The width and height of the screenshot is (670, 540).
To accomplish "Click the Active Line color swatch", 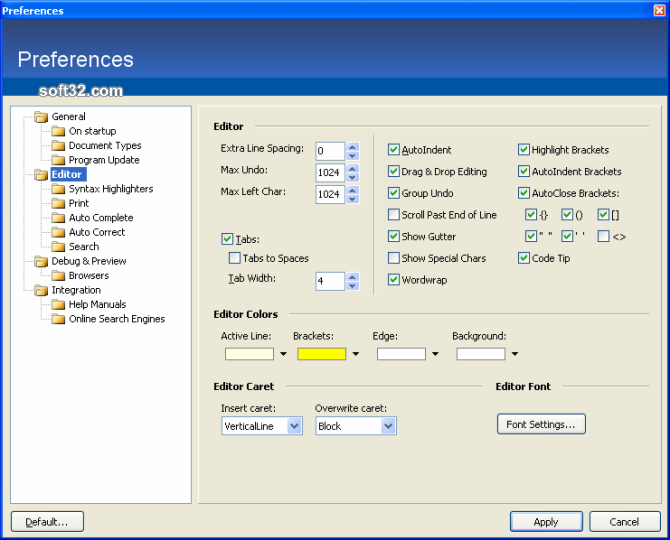I will [x=249, y=354].
